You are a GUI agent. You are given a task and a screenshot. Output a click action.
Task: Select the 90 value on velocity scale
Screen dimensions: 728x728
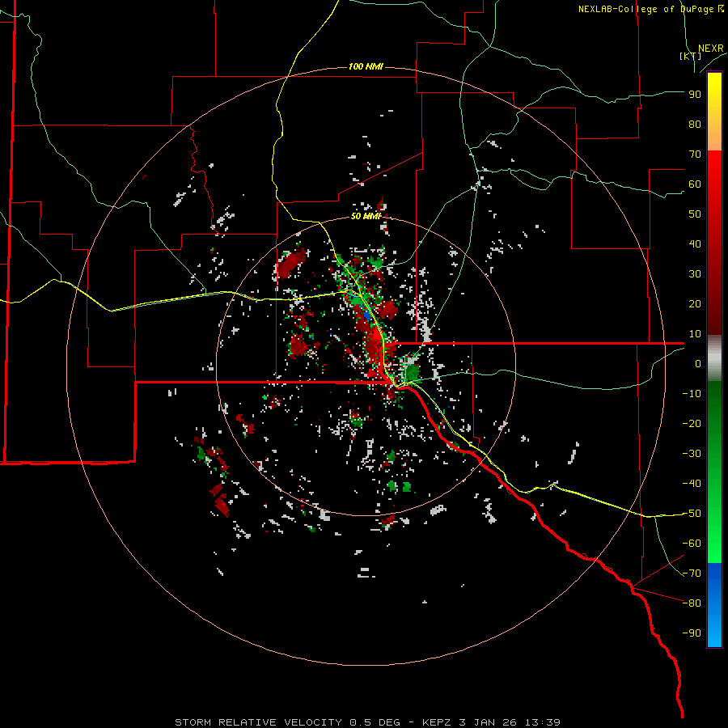pyautogui.click(x=695, y=95)
